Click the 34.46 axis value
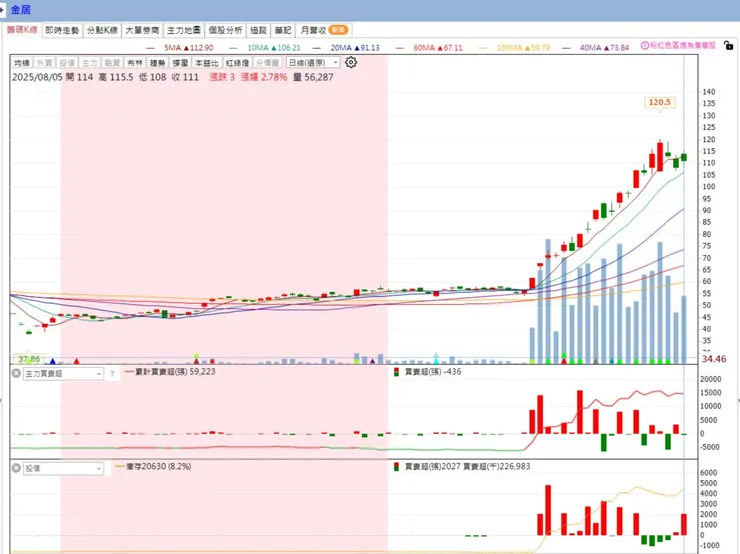The image size is (740, 554). (x=714, y=359)
